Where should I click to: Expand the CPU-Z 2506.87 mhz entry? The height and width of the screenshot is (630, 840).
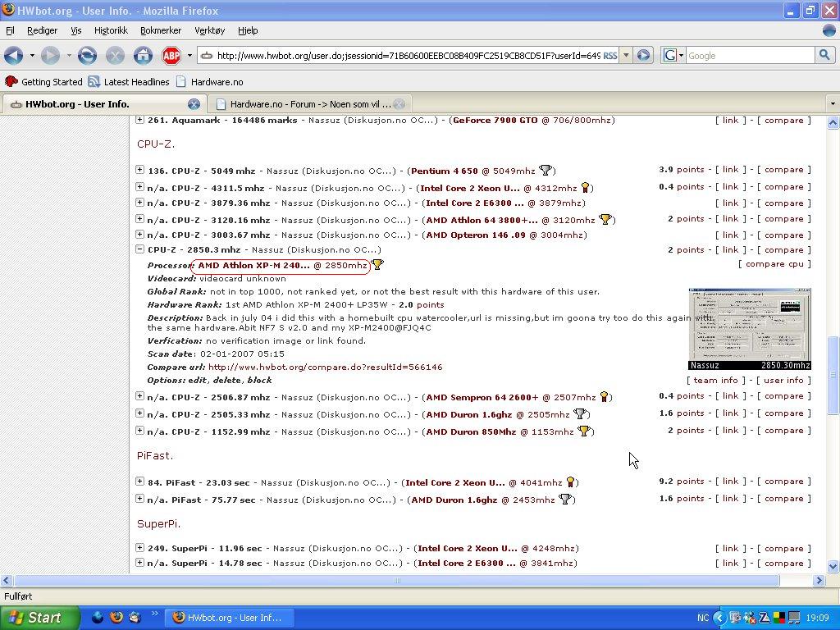(139, 396)
